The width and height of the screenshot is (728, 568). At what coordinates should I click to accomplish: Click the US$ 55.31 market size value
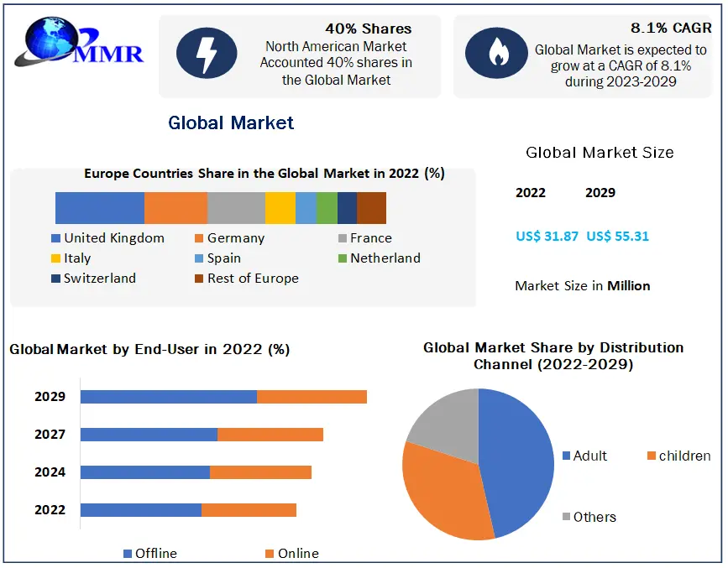point(617,237)
